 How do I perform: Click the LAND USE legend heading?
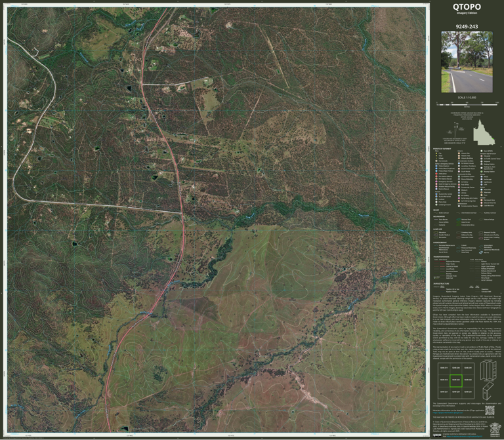pos(438,230)
